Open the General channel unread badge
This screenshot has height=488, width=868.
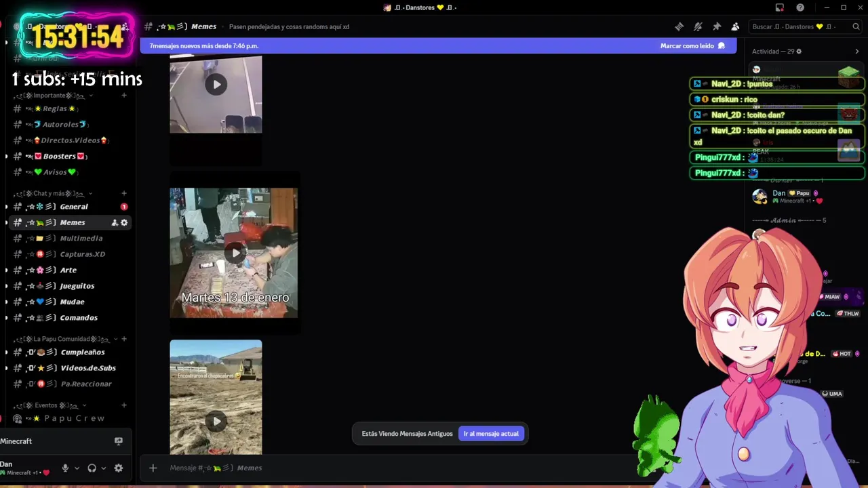[x=124, y=207]
